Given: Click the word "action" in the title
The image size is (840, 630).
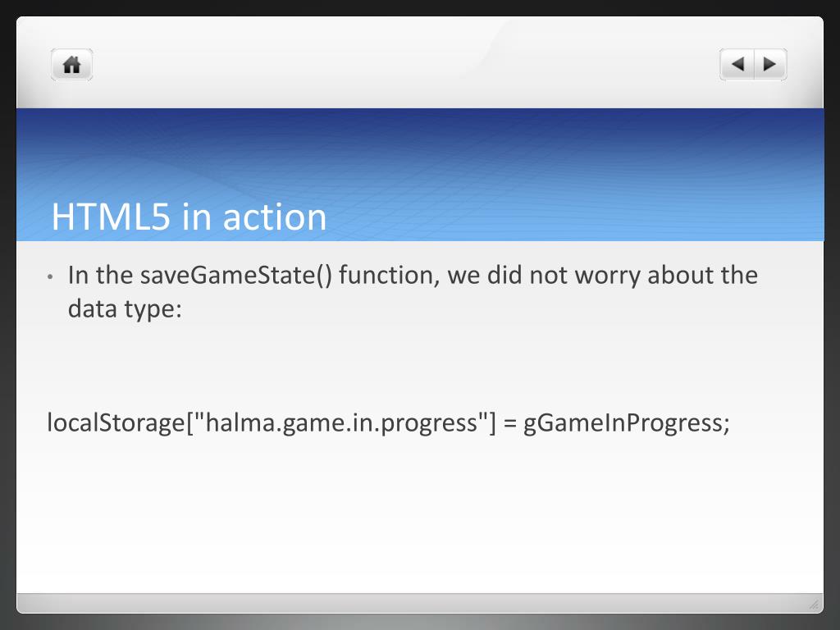Looking at the screenshot, I should point(274,218).
